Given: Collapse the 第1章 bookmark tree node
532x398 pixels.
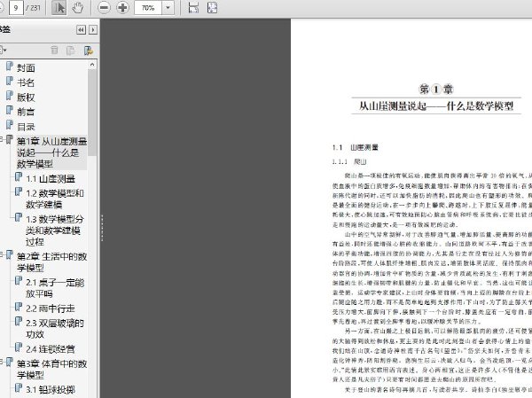Looking at the screenshot, I should click(x=2, y=139).
